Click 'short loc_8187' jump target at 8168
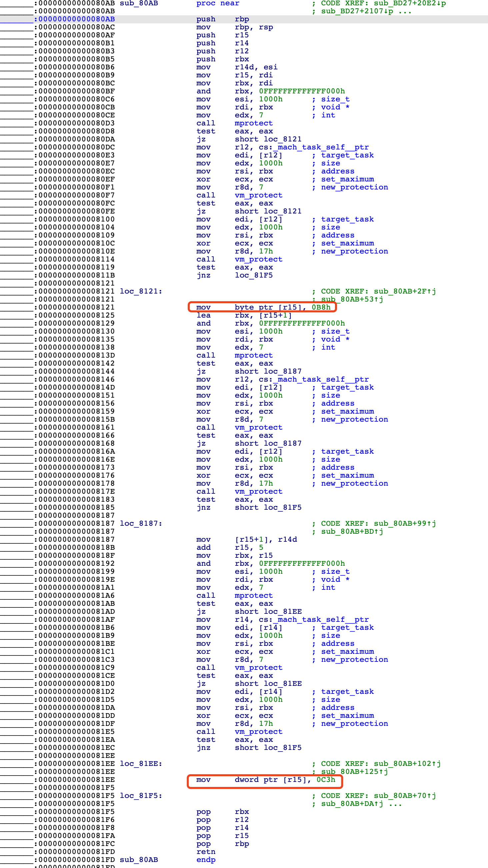Image resolution: width=488 pixels, height=868 pixels. click(268, 443)
